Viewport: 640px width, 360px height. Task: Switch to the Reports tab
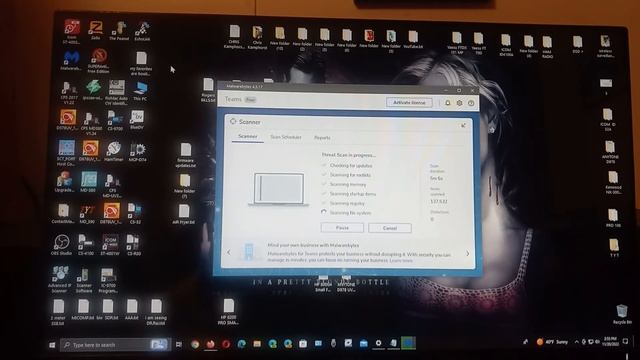(322, 138)
